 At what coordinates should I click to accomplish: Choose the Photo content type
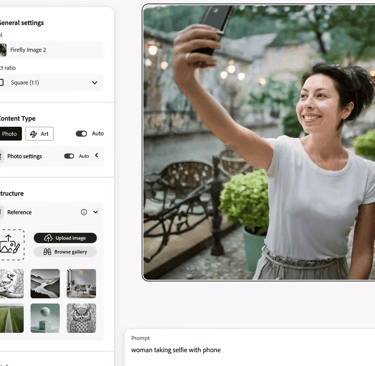(11, 134)
